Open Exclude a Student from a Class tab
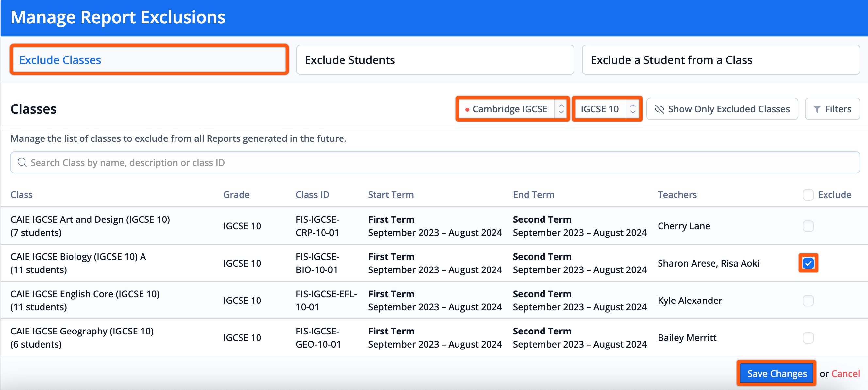Screen dimensions: 868x390 coord(720,60)
